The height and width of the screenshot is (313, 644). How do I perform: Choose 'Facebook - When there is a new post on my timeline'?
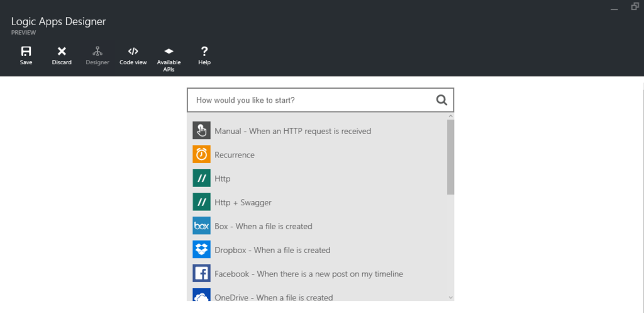pyautogui.click(x=309, y=274)
